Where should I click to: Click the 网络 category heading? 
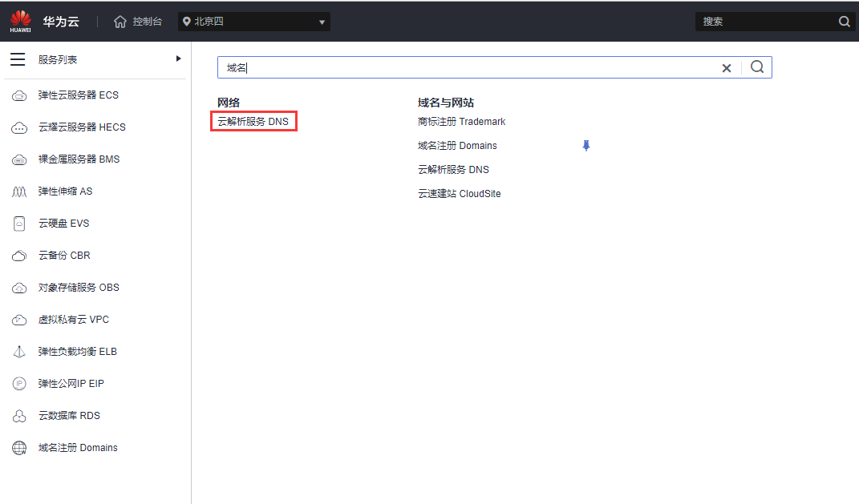click(x=229, y=103)
